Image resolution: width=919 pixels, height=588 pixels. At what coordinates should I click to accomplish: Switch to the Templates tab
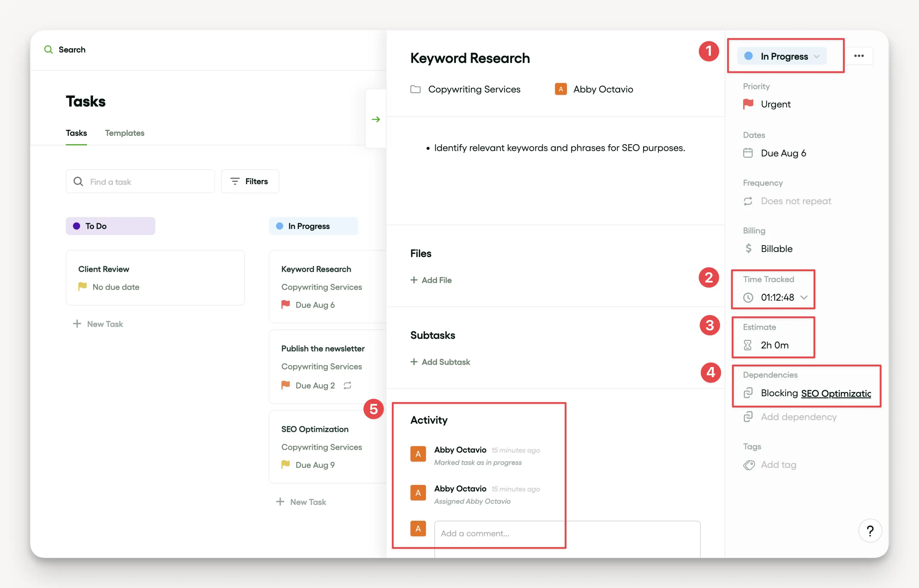[125, 133]
